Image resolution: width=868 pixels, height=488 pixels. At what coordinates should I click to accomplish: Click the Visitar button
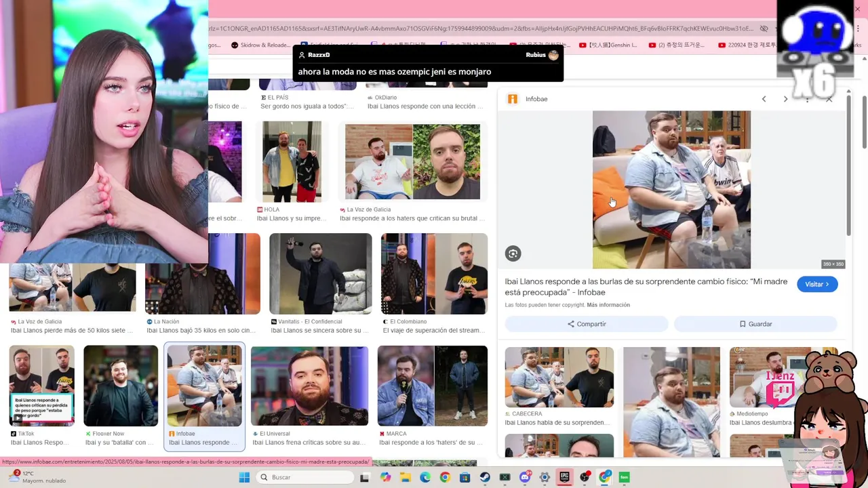click(x=817, y=284)
